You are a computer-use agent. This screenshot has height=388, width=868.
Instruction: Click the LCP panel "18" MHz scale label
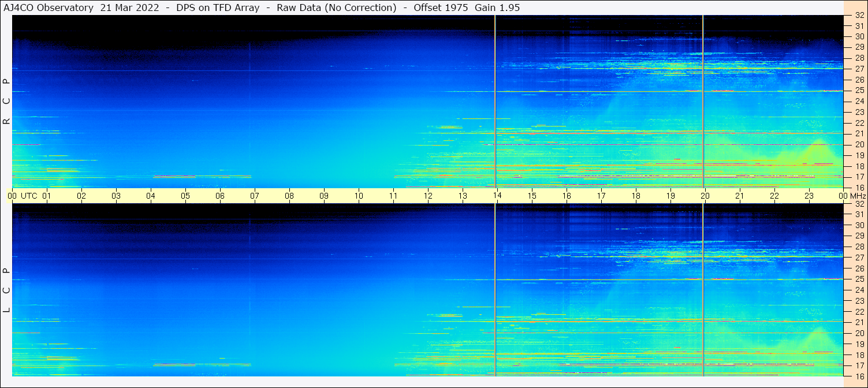coord(859,355)
